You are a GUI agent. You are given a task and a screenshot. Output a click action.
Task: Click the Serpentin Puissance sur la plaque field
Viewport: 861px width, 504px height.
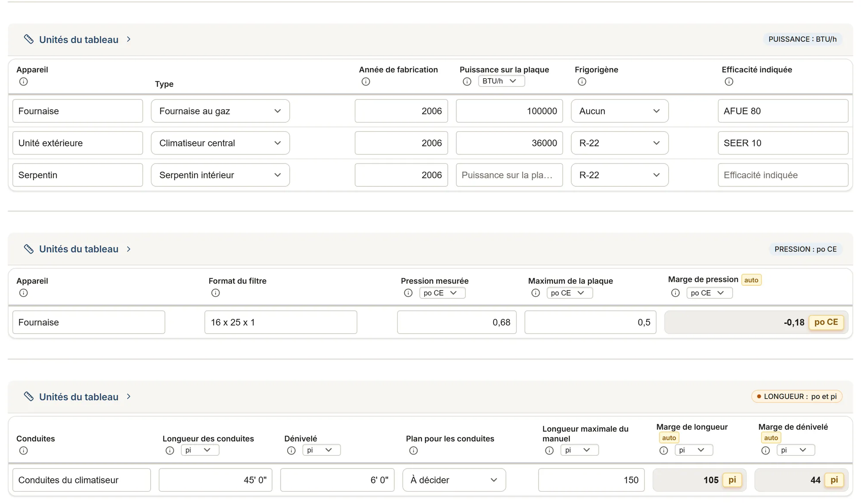[509, 175]
